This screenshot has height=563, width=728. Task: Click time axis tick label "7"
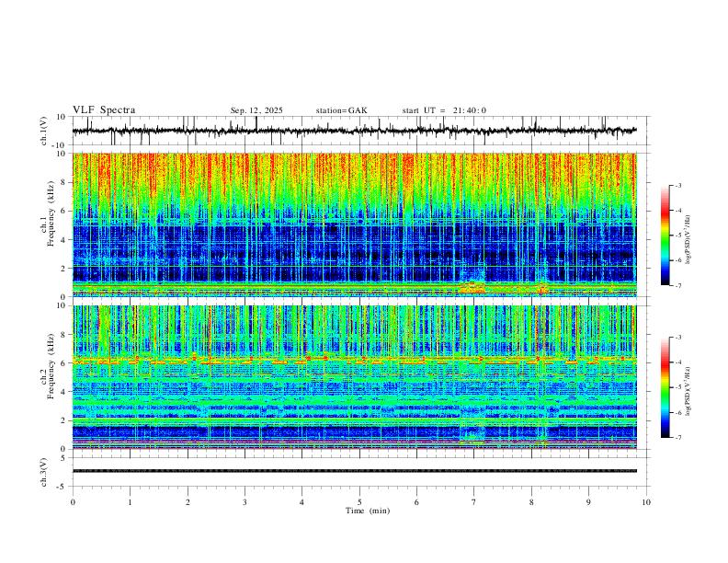(x=474, y=502)
